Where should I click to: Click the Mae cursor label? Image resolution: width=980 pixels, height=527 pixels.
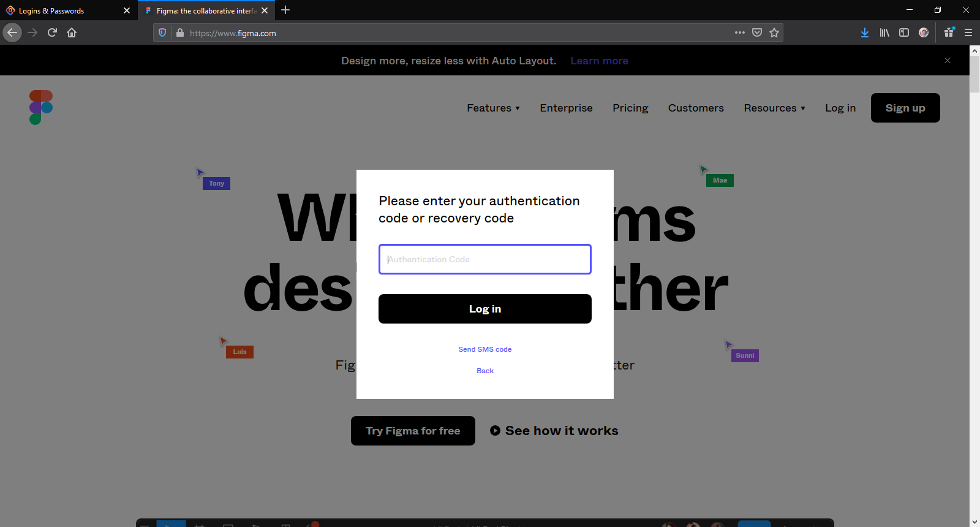coord(720,180)
